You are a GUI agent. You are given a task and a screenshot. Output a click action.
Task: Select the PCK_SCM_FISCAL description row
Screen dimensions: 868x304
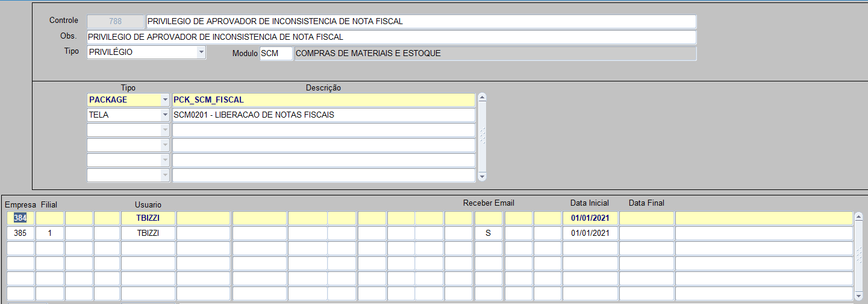coord(323,100)
